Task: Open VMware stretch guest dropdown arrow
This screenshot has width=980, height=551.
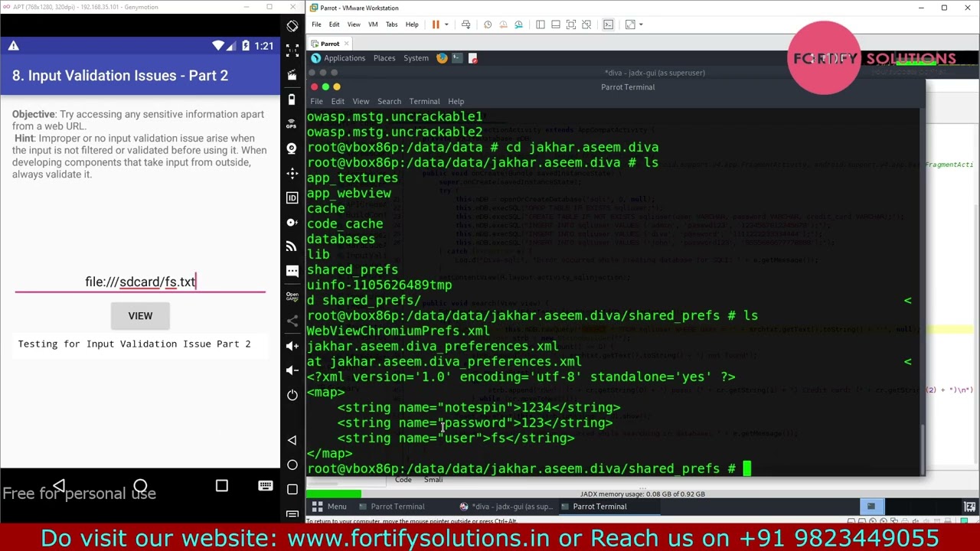Action: tap(640, 24)
